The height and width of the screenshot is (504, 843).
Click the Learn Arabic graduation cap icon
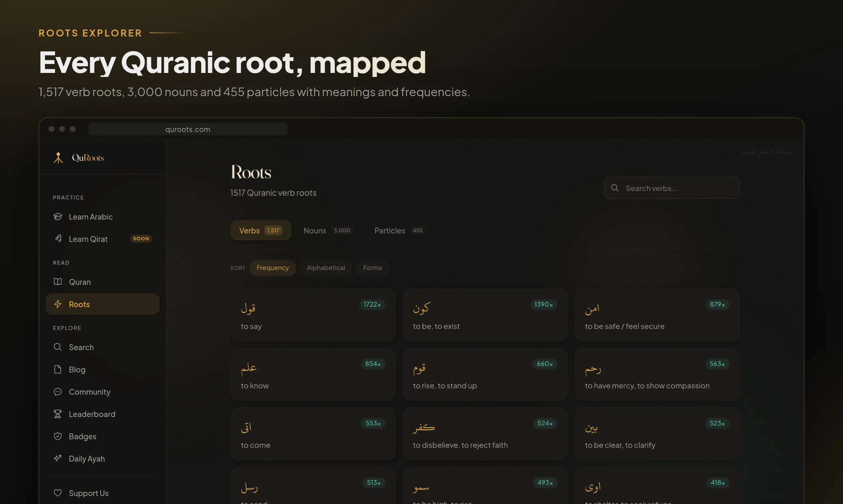pyautogui.click(x=58, y=217)
